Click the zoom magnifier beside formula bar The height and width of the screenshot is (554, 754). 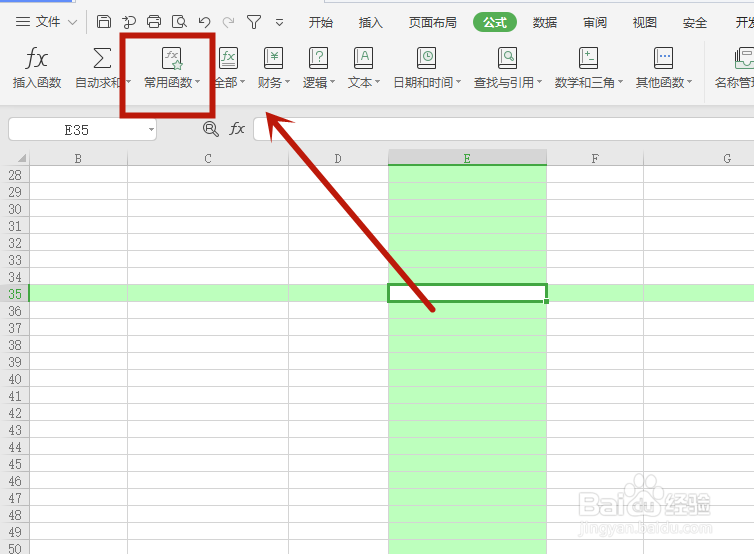tap(211, 129)
